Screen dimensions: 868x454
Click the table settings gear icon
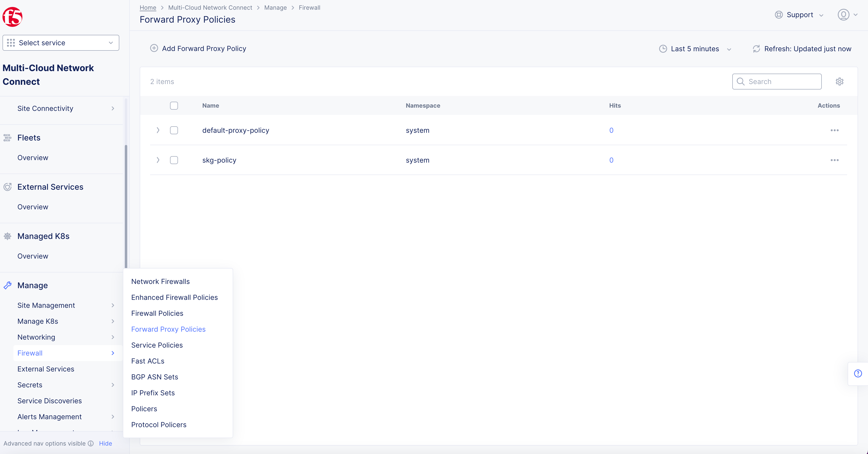point(839,82)
